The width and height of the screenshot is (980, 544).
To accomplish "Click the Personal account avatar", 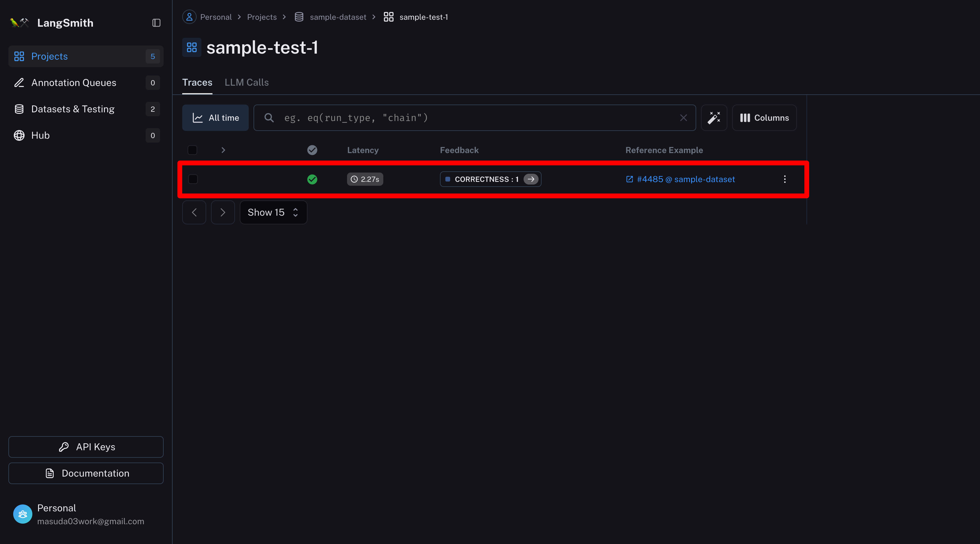I will click(23, 514).
